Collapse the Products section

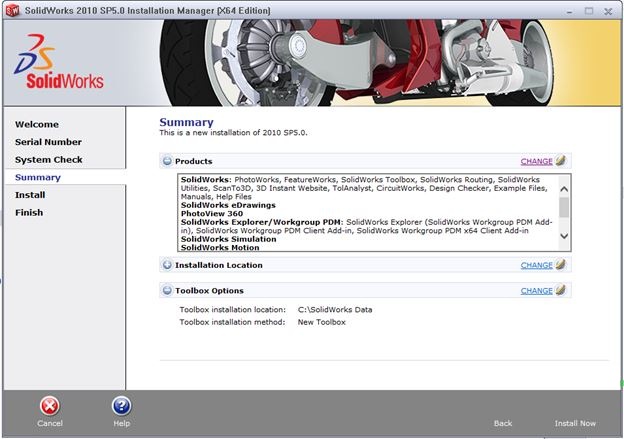tap(167, 161)
